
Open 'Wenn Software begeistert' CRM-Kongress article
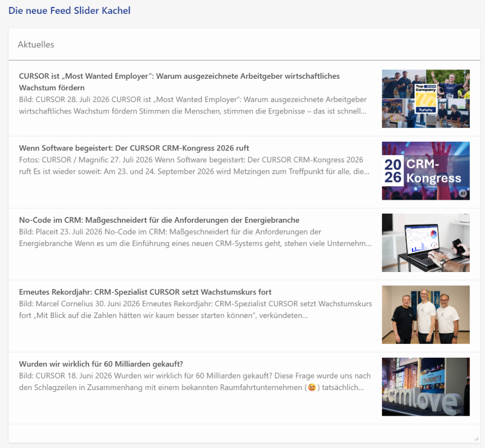pos(134,148)
